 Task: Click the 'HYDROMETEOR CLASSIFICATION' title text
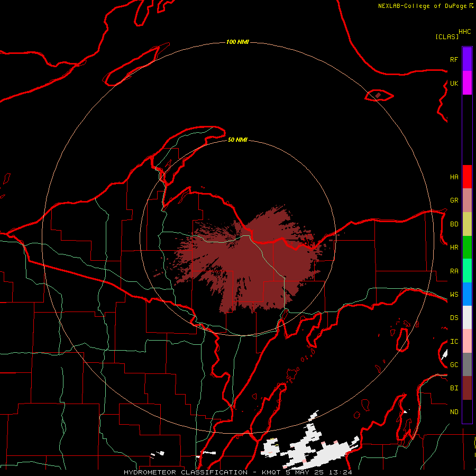coord(186,472)
